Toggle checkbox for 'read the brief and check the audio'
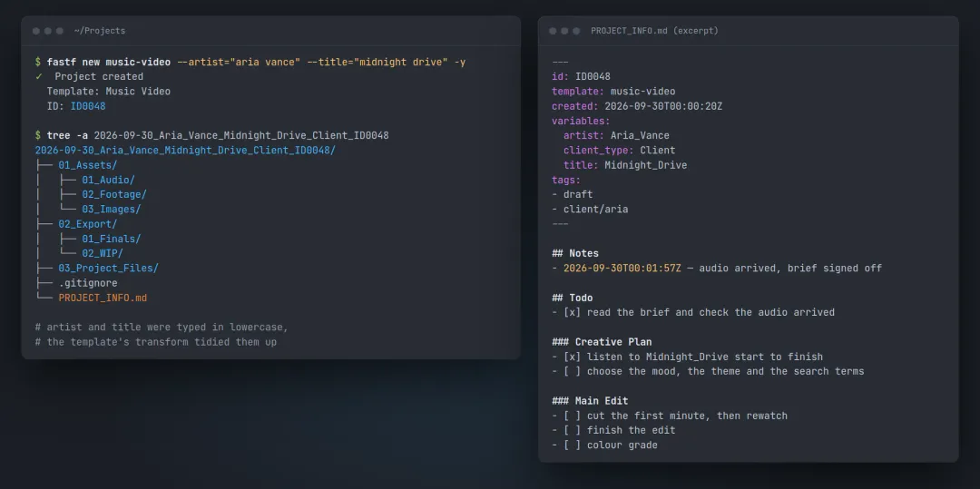This screenshot has height=489, width=980. 572,312
